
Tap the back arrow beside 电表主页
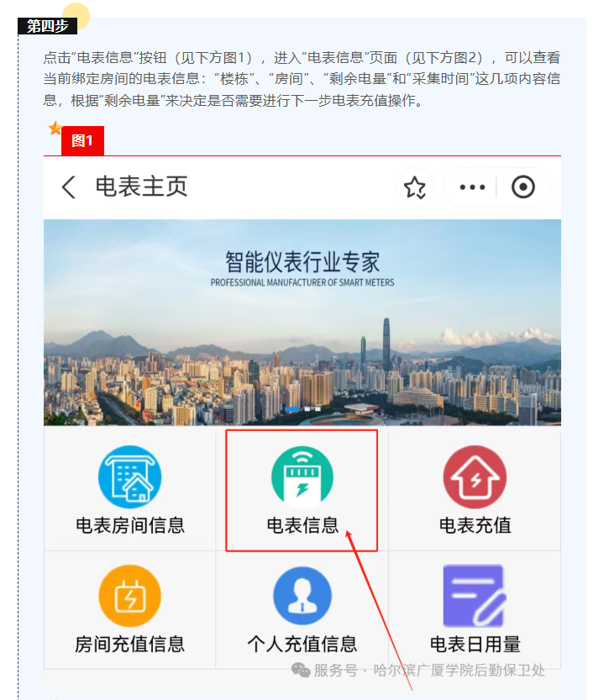pyautogui.click(x=68, y=187)
